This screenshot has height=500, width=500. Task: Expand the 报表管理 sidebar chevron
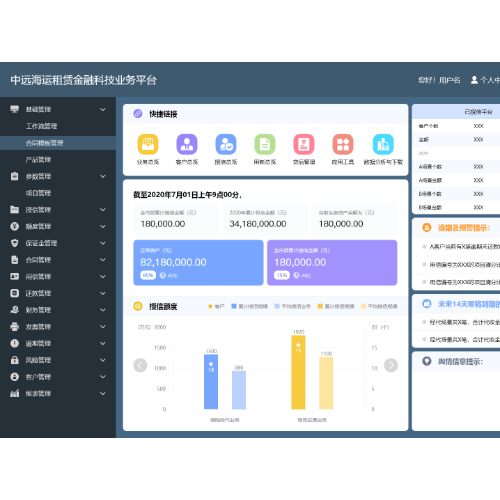point(103,394)
